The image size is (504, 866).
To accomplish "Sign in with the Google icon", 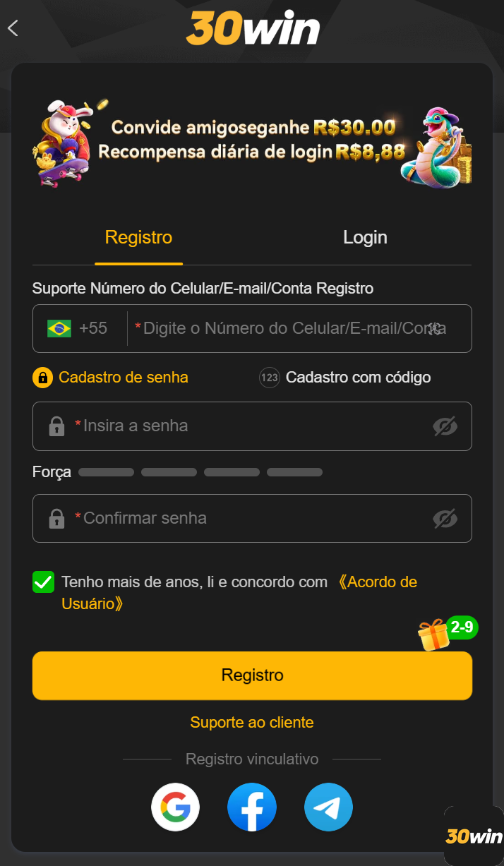I will (x=175, y=807).
